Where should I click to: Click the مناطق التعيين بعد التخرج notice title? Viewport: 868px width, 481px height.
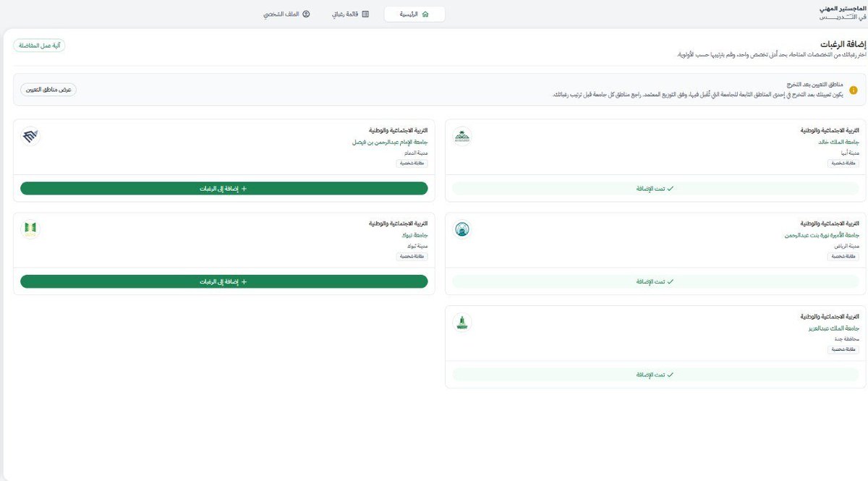coord(817,85)
